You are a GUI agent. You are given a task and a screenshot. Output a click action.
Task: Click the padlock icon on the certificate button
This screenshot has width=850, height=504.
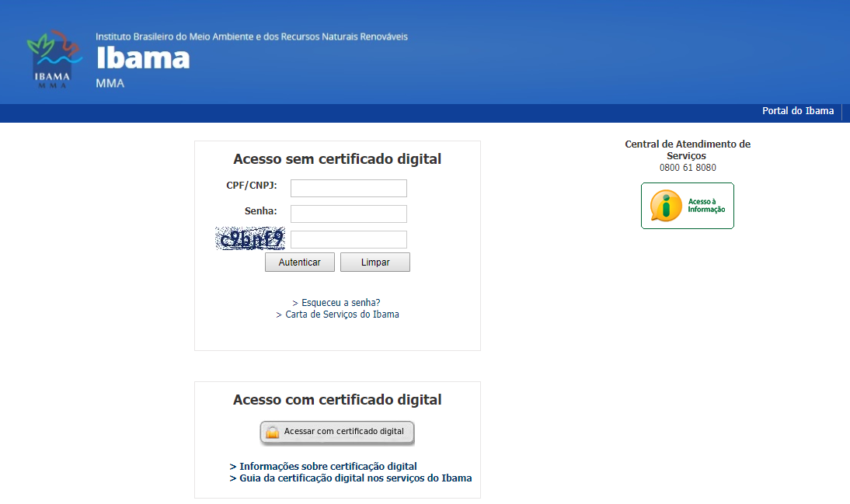tap(273, 432)
